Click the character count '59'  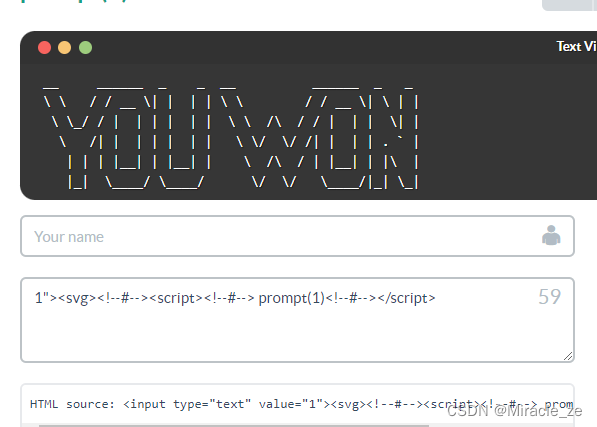point(549,297)
